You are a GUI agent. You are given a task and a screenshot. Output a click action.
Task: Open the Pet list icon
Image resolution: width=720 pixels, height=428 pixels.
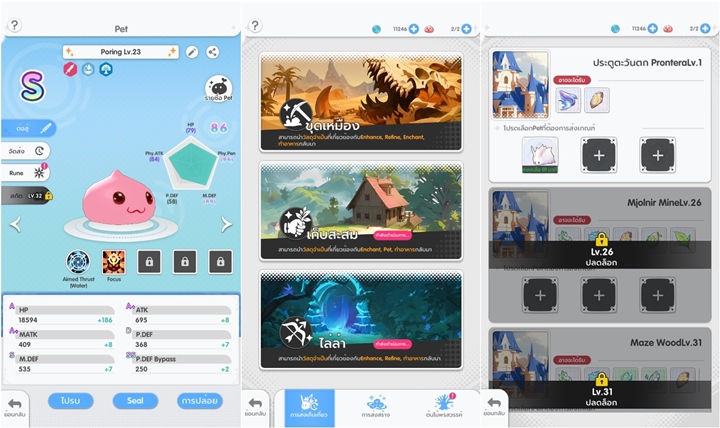point(219,88)
